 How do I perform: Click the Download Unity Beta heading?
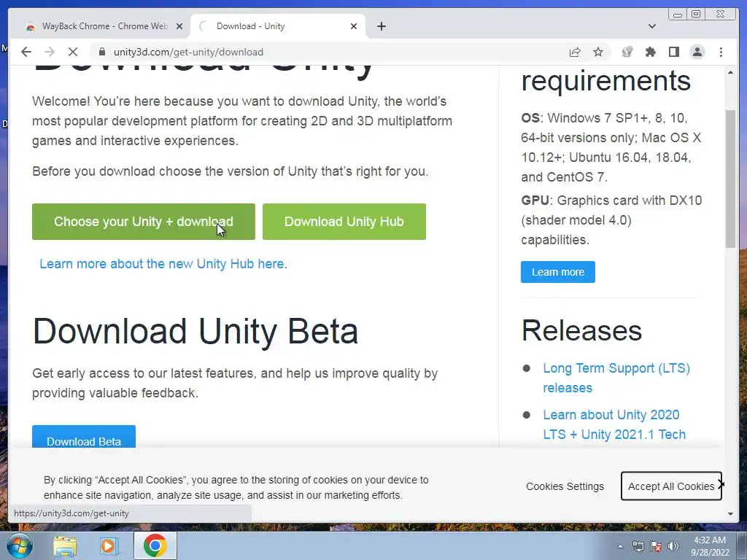pos(196,332)
